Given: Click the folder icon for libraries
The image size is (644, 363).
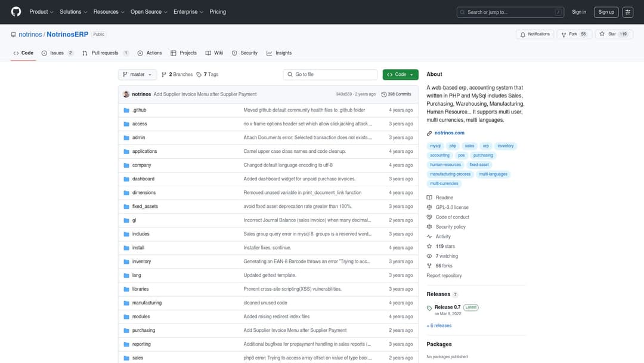Looking at the screenshot, I should click(126, 289).
